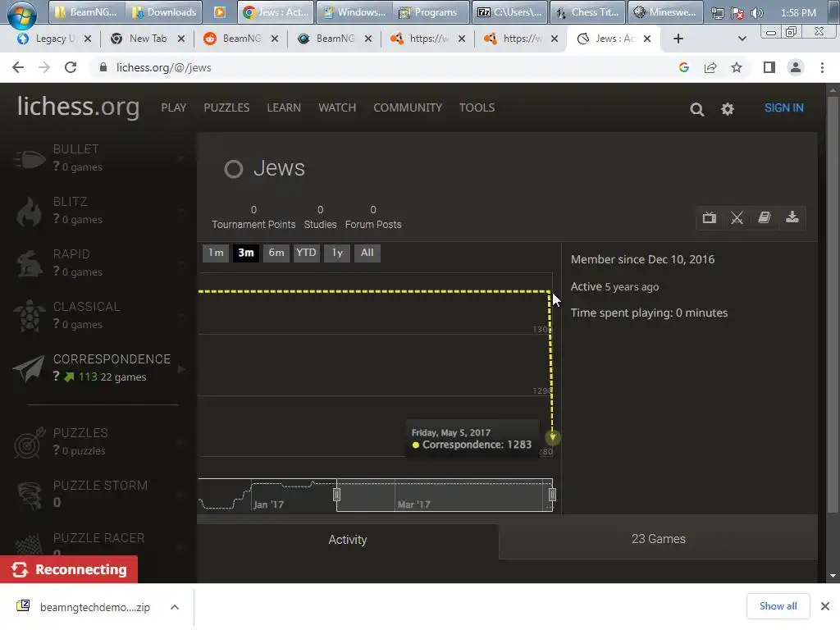
Task: Click the May 5 2017 chart data point
Action: pos(552,438)
